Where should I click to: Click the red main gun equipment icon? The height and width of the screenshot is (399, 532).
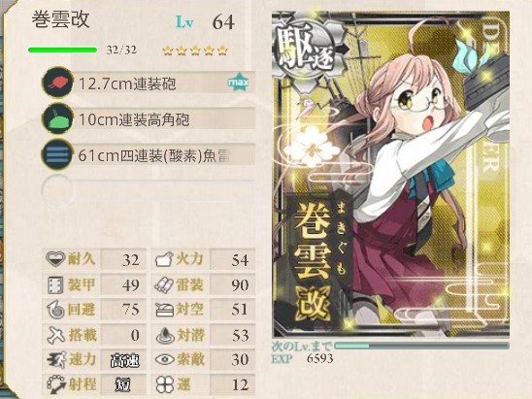click(x=57, y=83)
